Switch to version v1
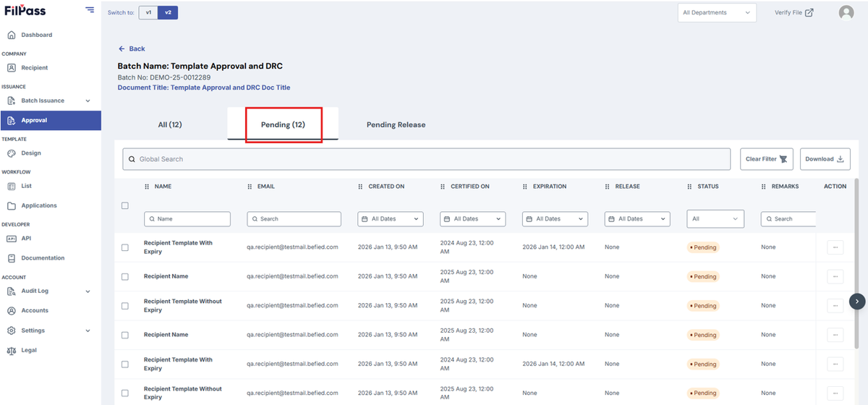Screen dimensions: 868x405 click(x=148, y=12)
